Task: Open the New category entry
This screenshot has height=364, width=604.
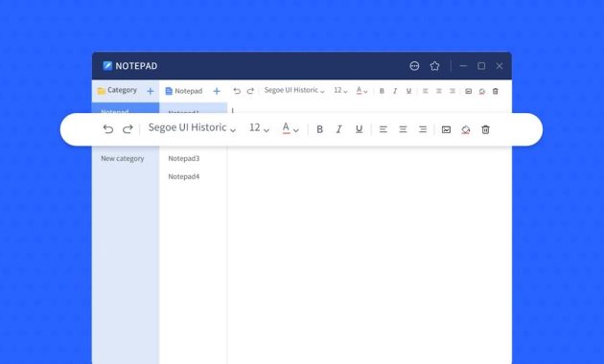Action: tap(123, 158)
